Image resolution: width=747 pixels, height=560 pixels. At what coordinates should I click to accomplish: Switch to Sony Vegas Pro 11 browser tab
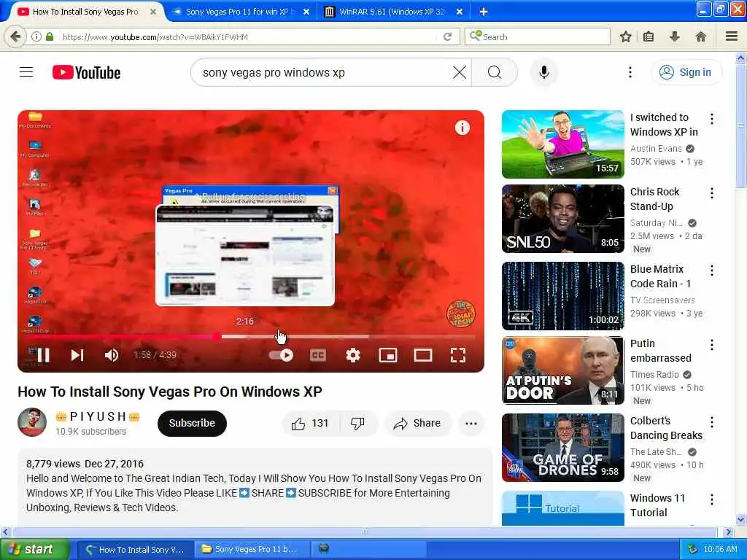point(239,12)
